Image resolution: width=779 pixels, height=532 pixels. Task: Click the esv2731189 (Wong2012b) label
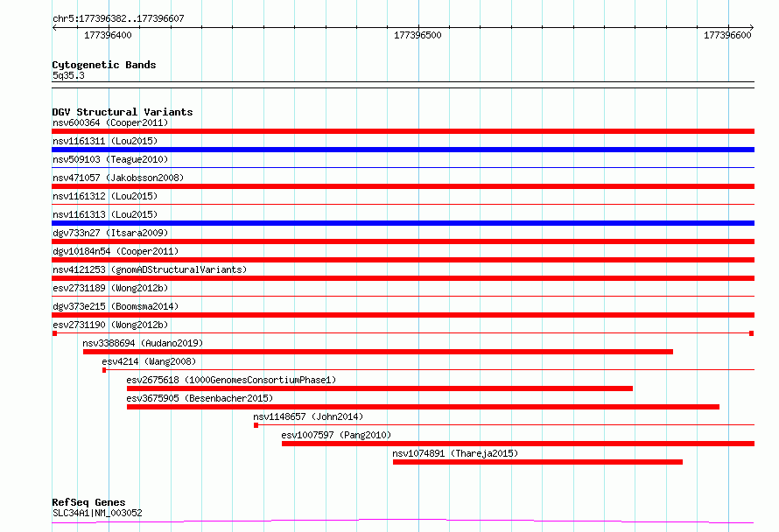coord(110,288)
